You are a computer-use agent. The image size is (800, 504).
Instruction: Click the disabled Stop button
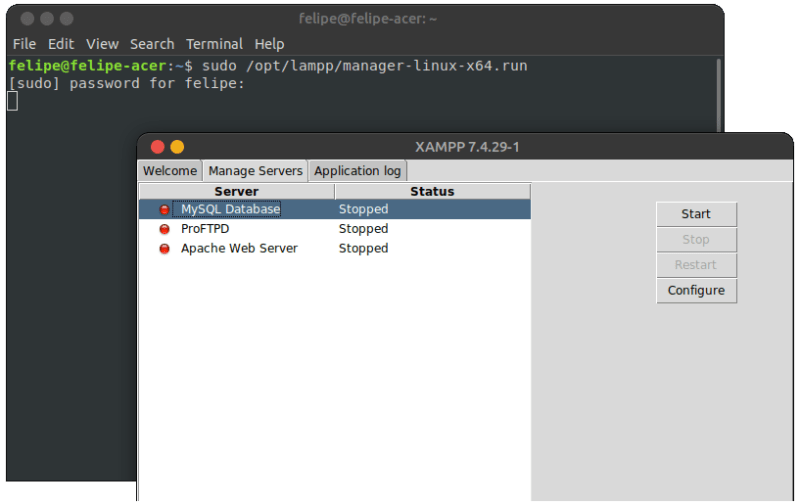point(696,240)
